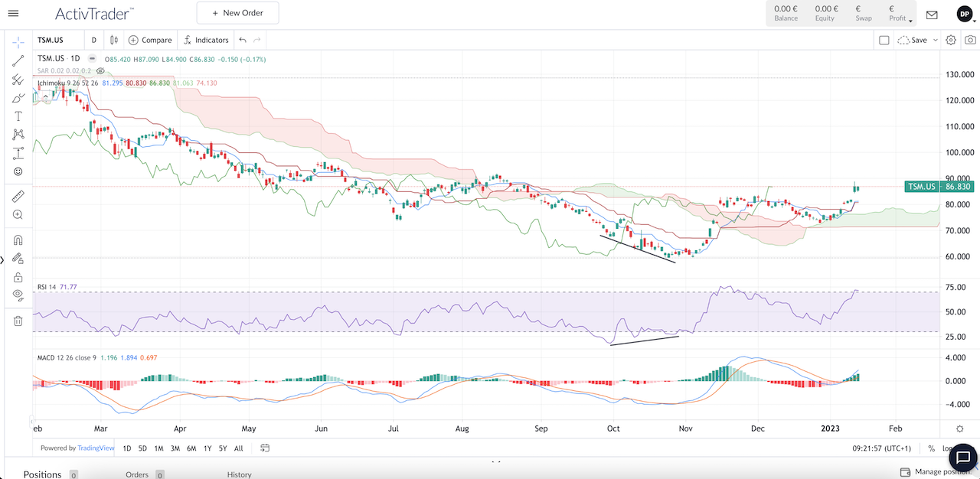Open the D interval selector
The height and width of the screenshot is (479, 980).
coord(93,40)
